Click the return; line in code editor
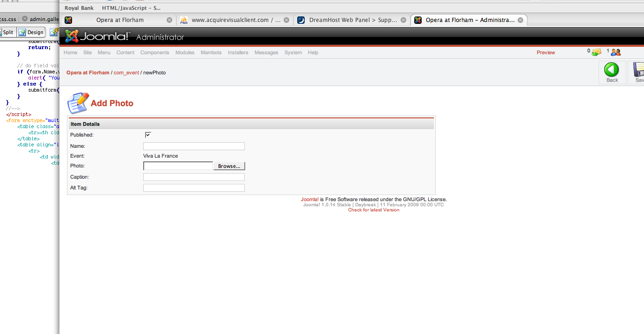 pos(39,47)
